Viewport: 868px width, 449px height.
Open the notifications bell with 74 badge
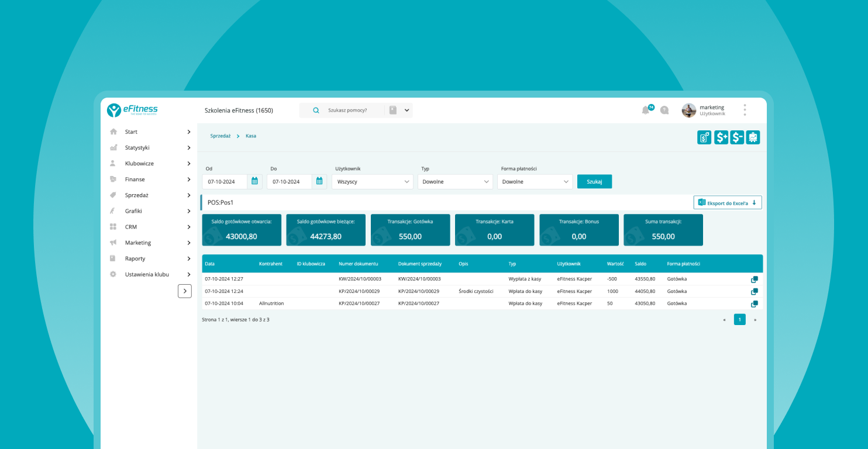click(646, 110)
